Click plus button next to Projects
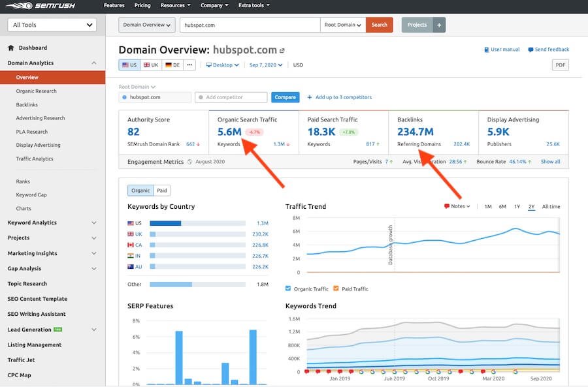Viewport: 588px width, 387px height. click(x=439, y=25)
